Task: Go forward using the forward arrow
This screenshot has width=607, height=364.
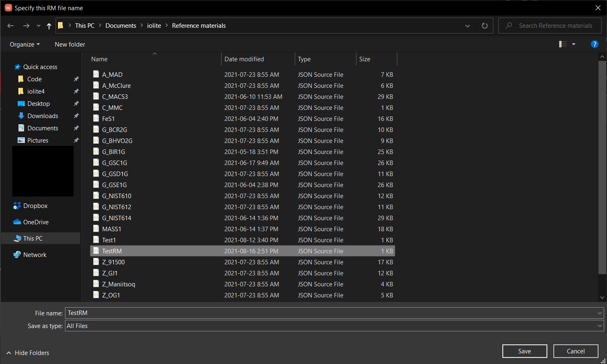Action: pyautogui.click(x=26, y=26)
